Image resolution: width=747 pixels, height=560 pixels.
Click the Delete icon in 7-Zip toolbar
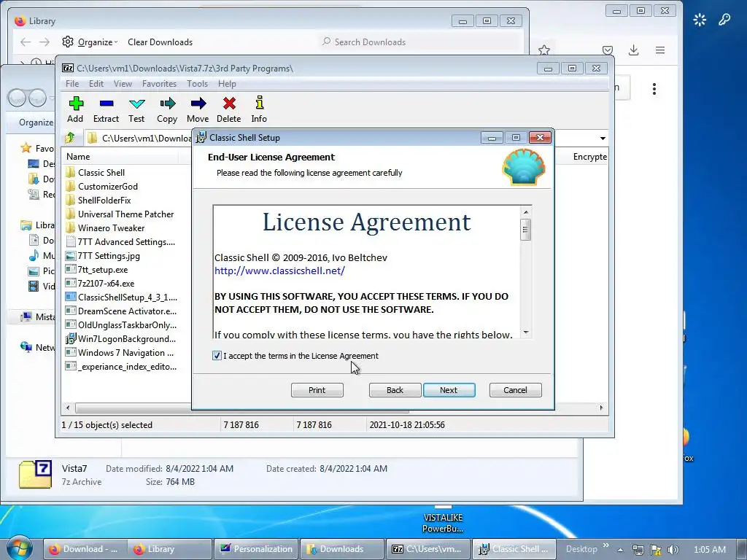(x=229, y=104)
